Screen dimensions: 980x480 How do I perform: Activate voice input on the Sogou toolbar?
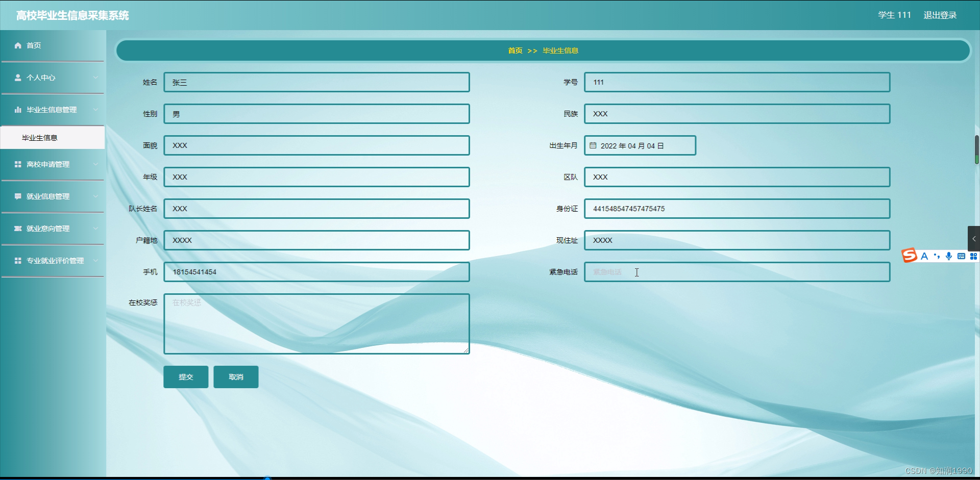tap(949, 256)
